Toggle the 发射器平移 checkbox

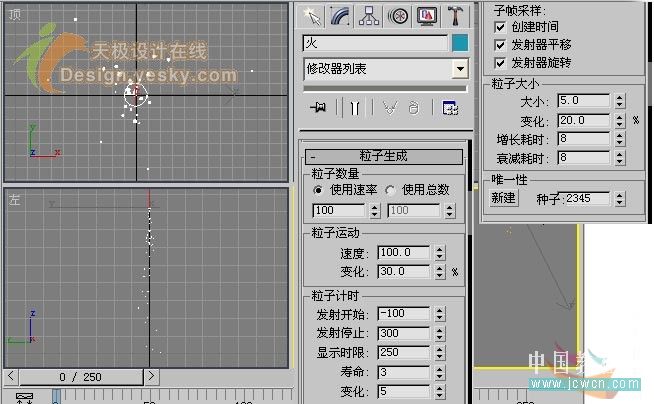500,45
